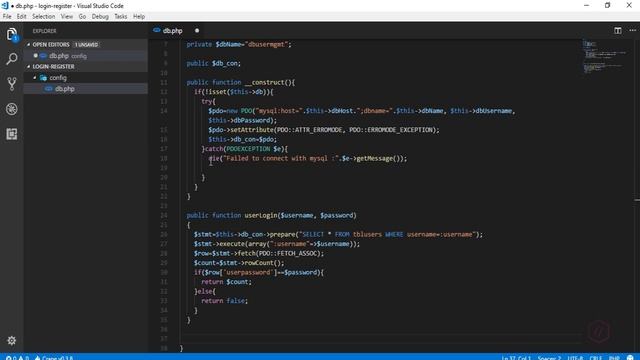This screenshot has width=640, height=360.
Task: Click the Ln 37, Col 1 cursor position indicator
Action: click(x=516, y=358)
